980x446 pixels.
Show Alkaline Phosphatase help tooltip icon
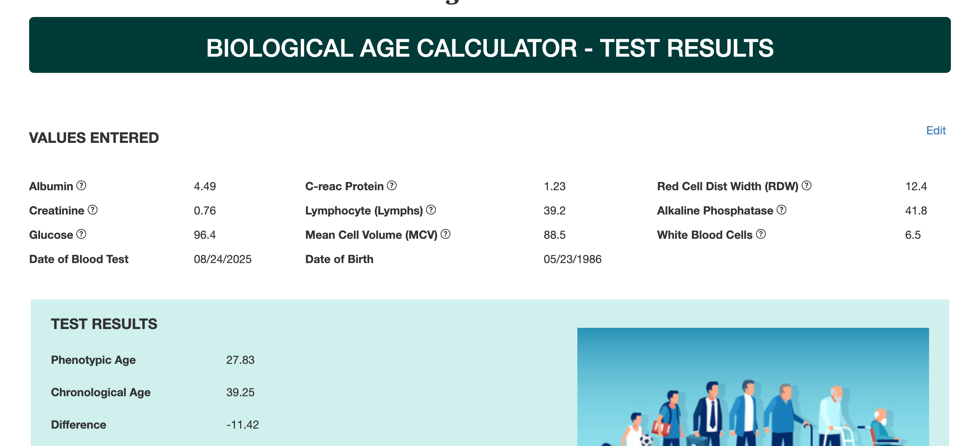(x=781, y=210)
